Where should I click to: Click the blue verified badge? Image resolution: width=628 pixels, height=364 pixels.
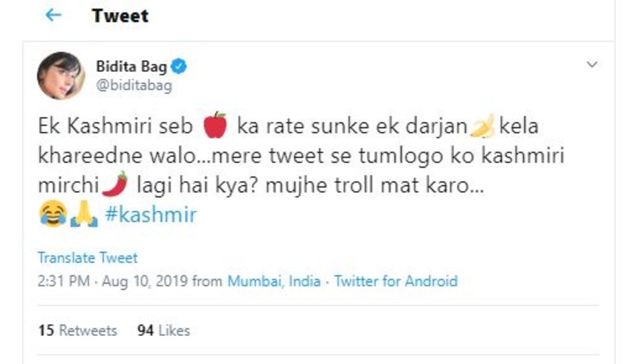[179, 67]
